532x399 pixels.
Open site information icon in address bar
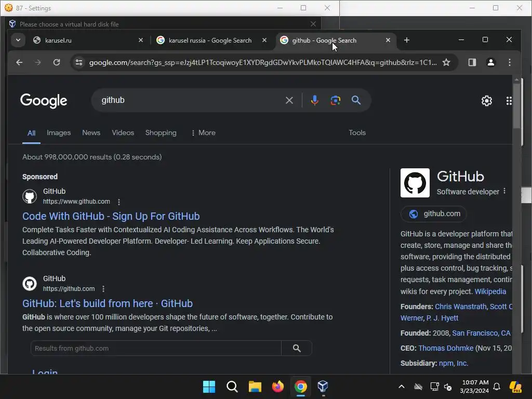[79, 62]
